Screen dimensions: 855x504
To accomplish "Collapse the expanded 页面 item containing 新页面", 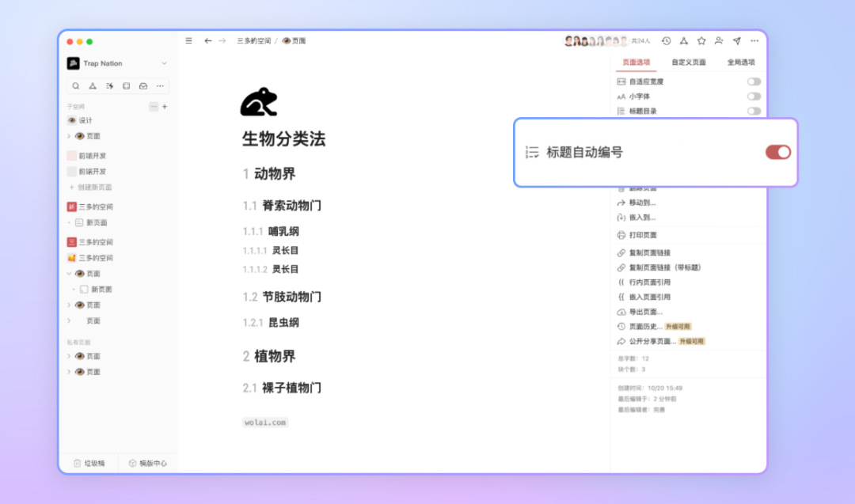I will (69, 274).
